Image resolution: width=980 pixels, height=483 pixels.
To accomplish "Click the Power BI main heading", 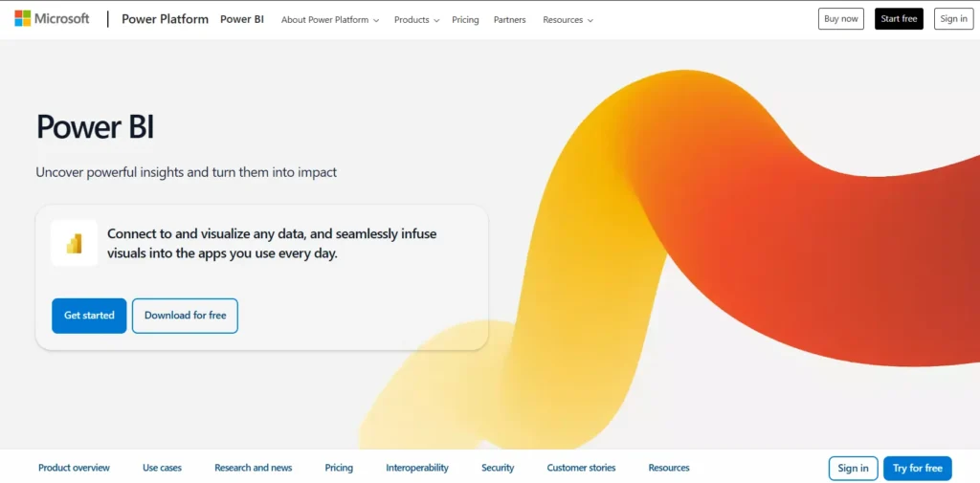I will pos(95,127).
